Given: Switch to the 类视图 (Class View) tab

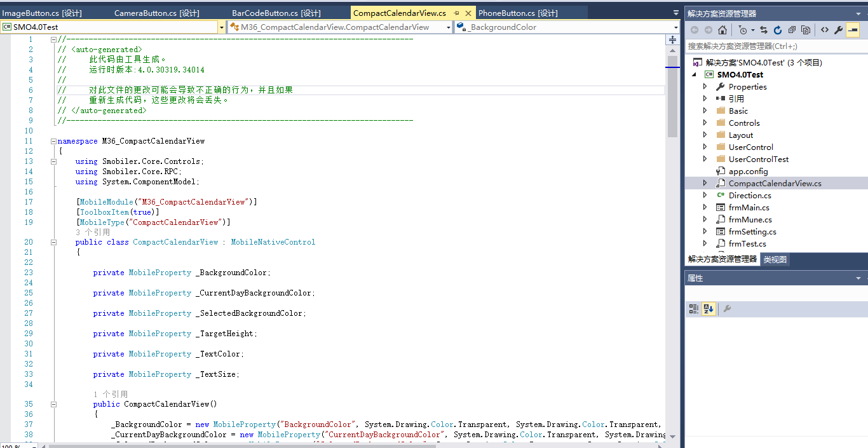Looking at the screenshot, I should [775, 259].
